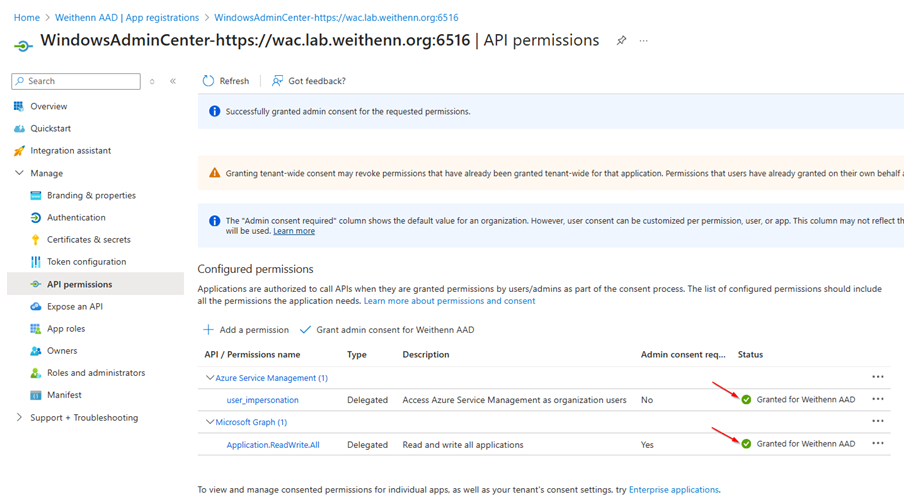This screenshot has height=503, width=904.
Task: Click the Certificates & secrets key icon
Action: [36, 239]
